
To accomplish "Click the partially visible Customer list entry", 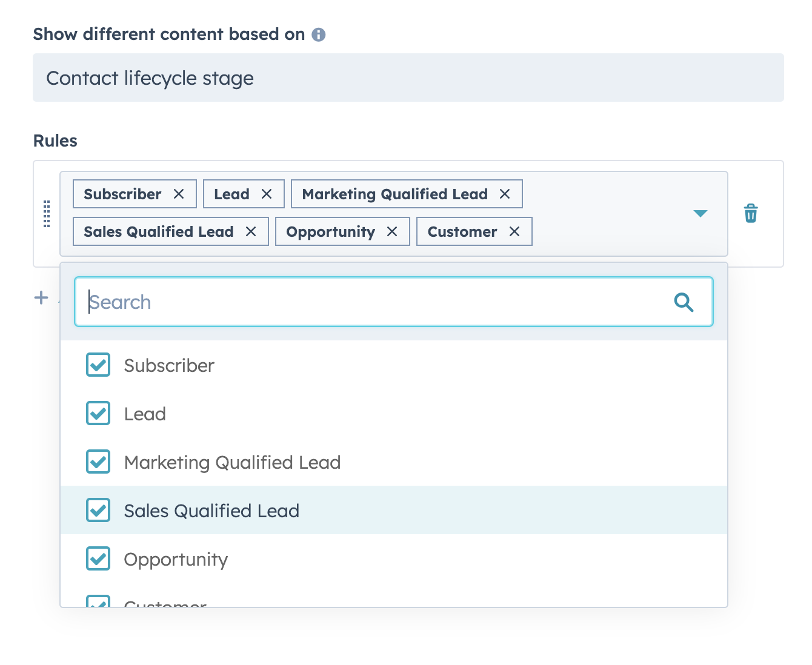I will [164, 603].
